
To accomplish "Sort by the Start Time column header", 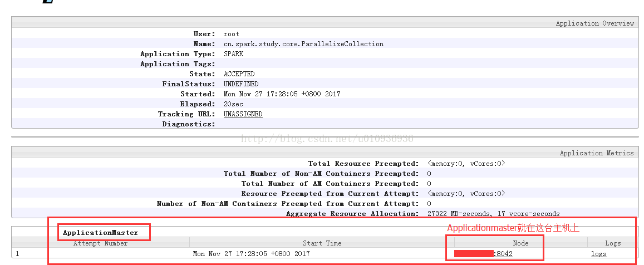I will pyautogui.click(x=322, y=243).
